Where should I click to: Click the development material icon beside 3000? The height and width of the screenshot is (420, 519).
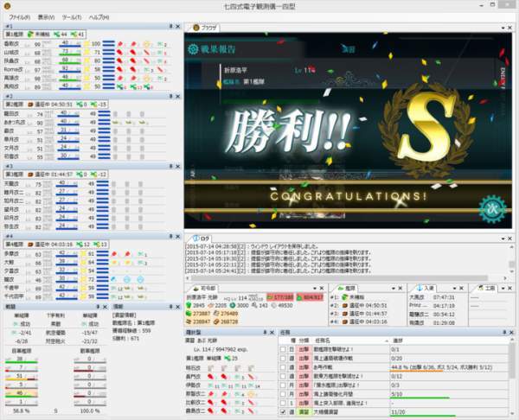pyautogui.click(x=233, y=305)
